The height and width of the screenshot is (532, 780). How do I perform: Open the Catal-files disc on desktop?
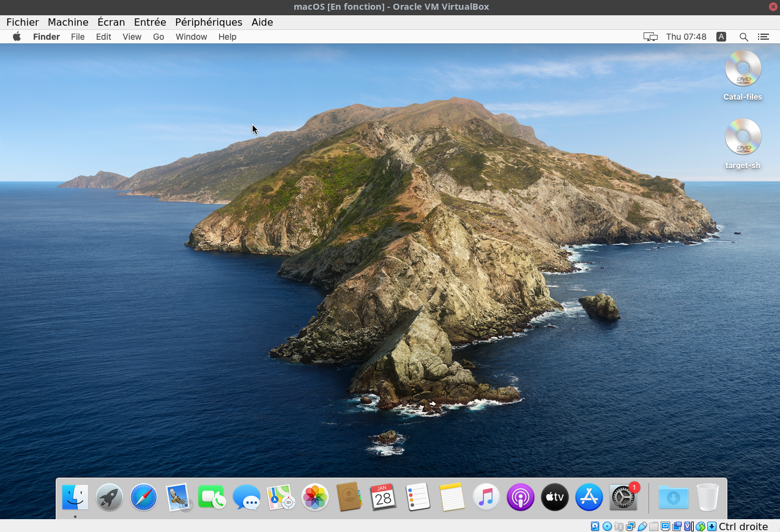click(x=743, y=68)
